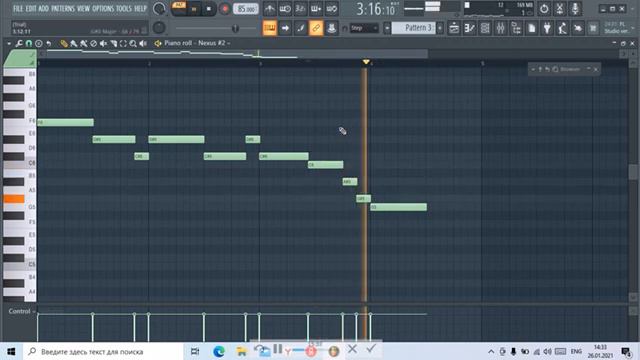Click the song time display 3:16:10
Viewport: 640px width, 360px height.
tap(376, 9)
